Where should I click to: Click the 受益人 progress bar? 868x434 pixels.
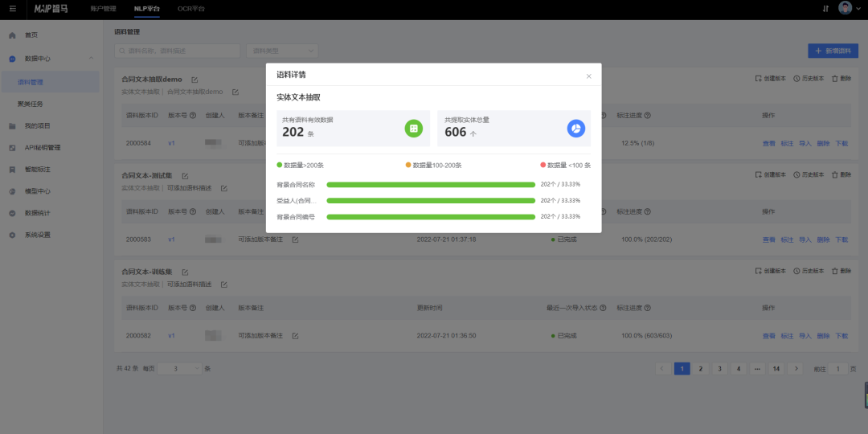[431, 200]
